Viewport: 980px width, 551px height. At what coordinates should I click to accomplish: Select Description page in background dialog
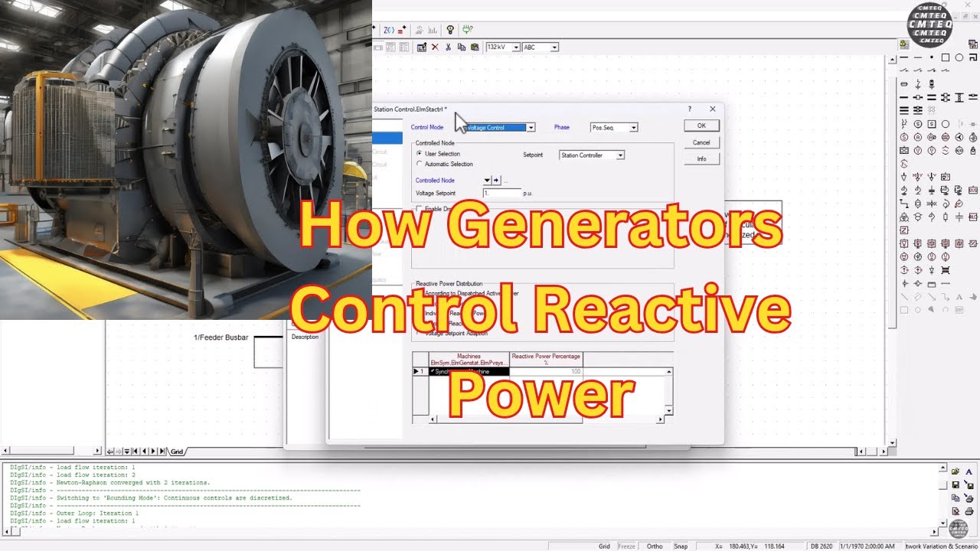coord(305,337)
